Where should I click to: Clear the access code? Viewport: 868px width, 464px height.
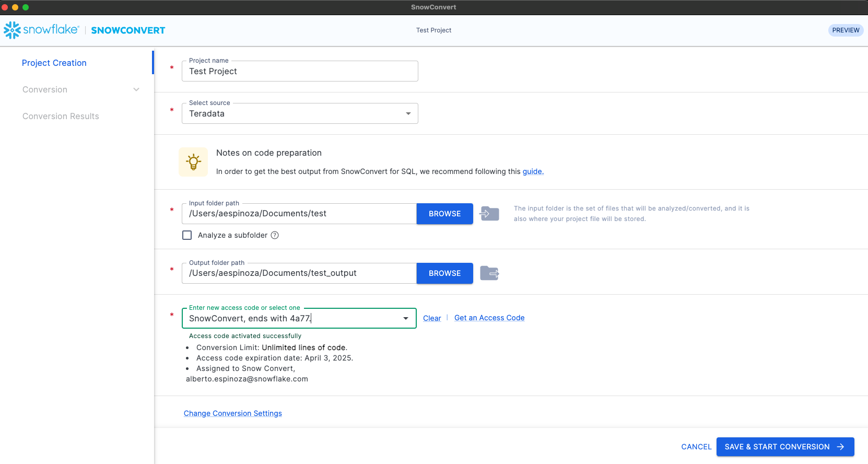coord(432,318)
